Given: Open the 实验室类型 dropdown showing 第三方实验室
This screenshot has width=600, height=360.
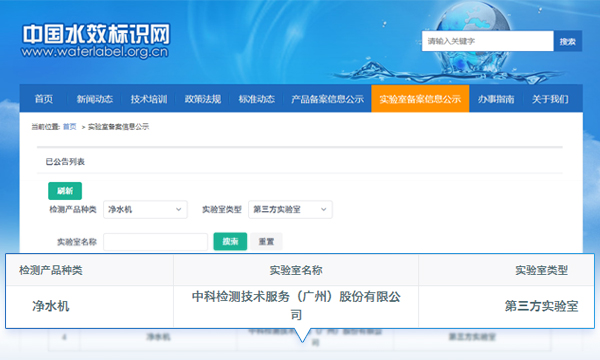Looking at the screenshot, I should [x=290, y=209].
